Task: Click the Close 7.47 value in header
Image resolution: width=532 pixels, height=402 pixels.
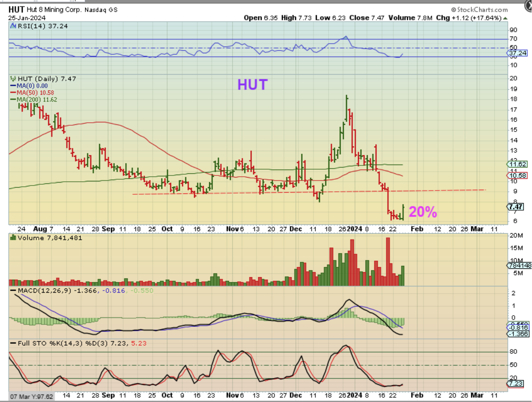Action: pos(367,18)
